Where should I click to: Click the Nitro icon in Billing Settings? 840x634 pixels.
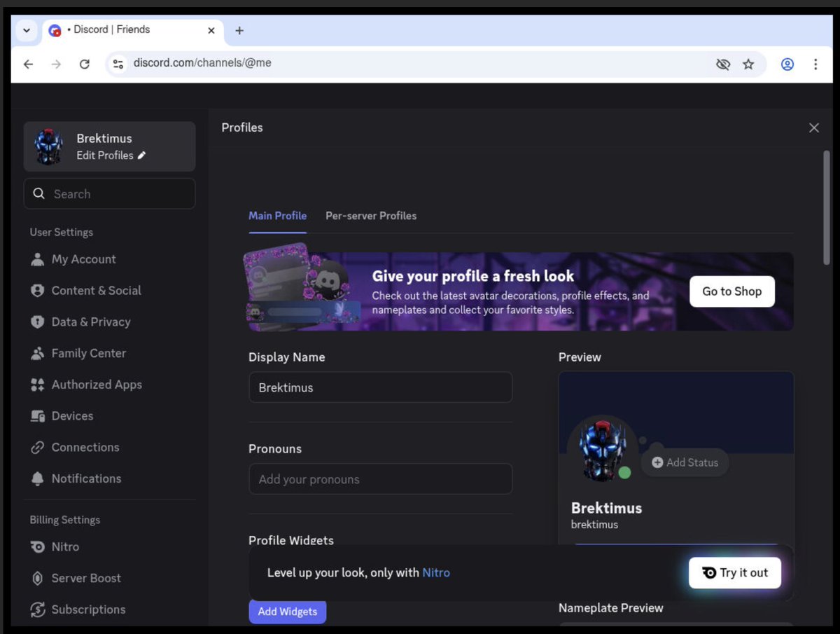point(37,547)
